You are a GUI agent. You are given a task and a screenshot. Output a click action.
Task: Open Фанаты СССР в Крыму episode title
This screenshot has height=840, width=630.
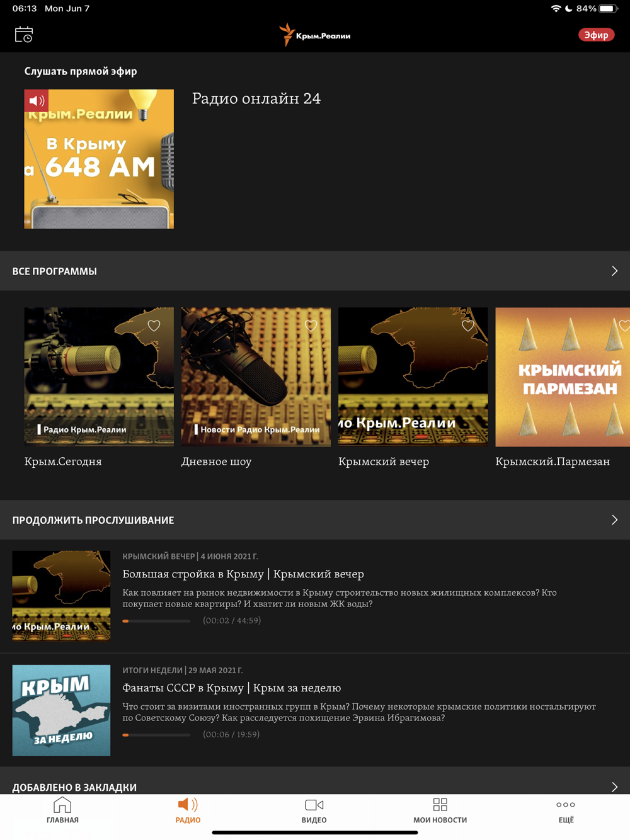click(x=232, y=688)
